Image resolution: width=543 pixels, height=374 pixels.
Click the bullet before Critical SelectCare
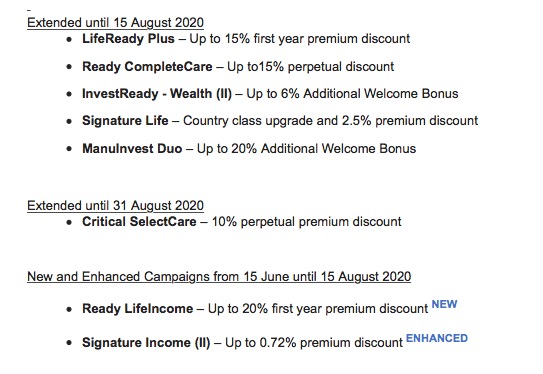pos(69,222)
